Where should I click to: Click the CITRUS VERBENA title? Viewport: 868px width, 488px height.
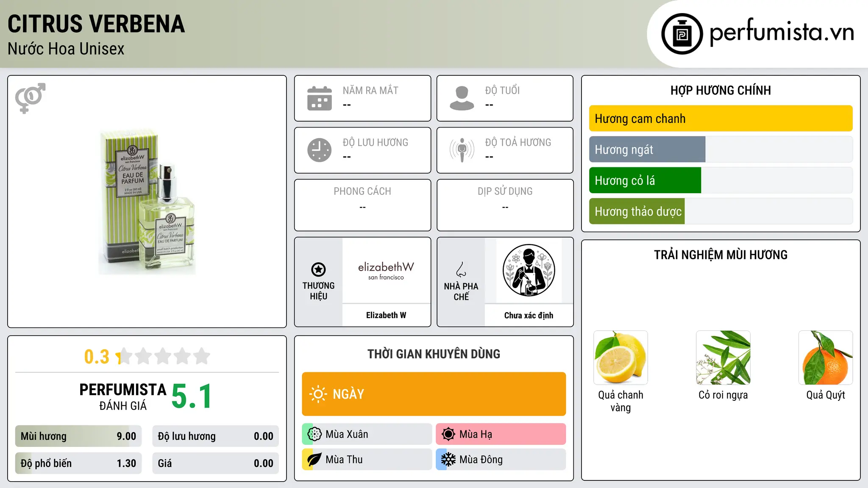click(96, 24)
